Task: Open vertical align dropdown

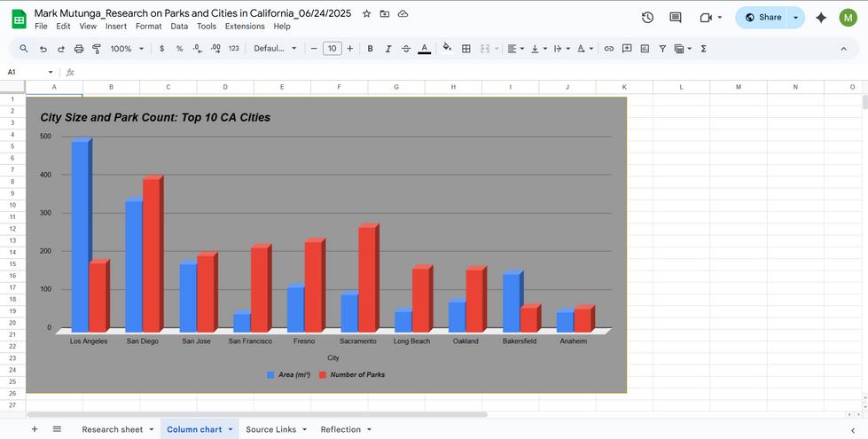Action: coord(539,49)
